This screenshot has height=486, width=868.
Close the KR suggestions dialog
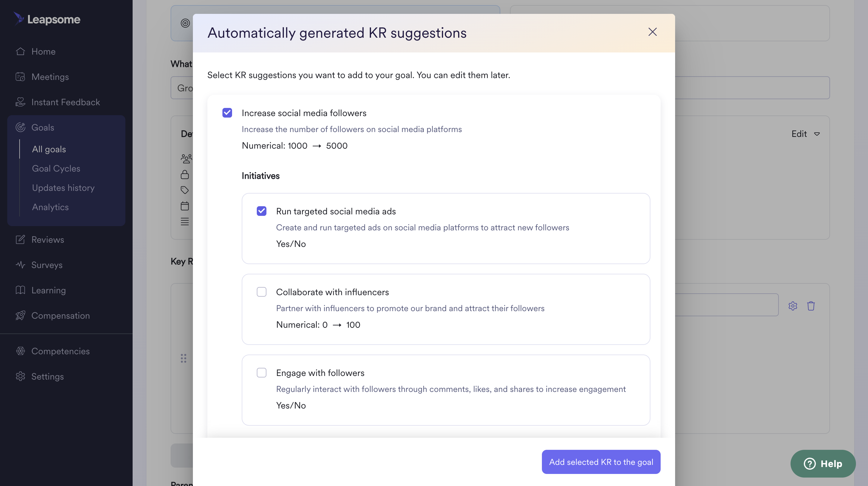click(x=652, y=32)
